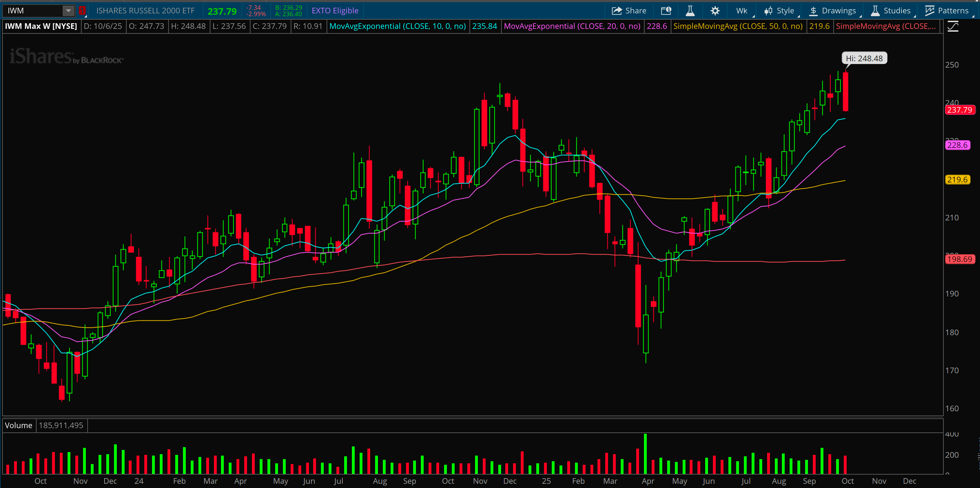Image resolution: width=980 pixels, height=488 pixels.
Task: Click the red alert icon beside the symbol box
Action: (x=82, y=11)
